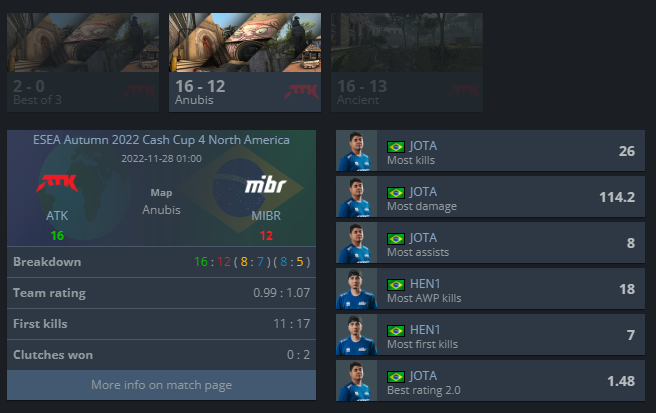Click JOTA's photo in Most kills row
The width and height of the screenshot is (656, 413).
point(356,151)
